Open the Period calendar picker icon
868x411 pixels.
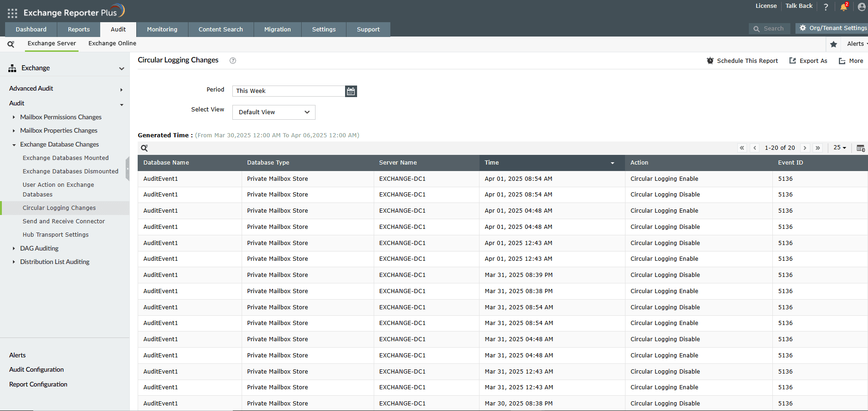[x=351, y=91]
